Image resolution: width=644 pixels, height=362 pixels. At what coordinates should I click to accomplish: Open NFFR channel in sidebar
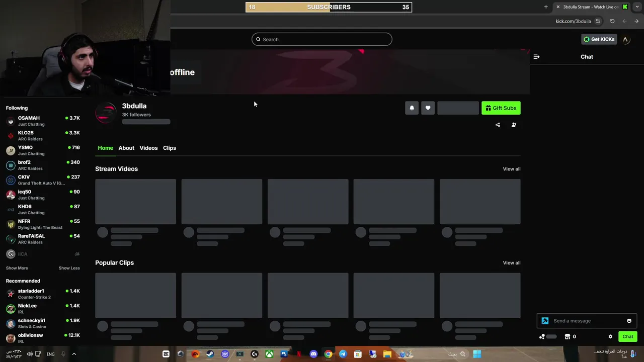(x=43, y=224)
